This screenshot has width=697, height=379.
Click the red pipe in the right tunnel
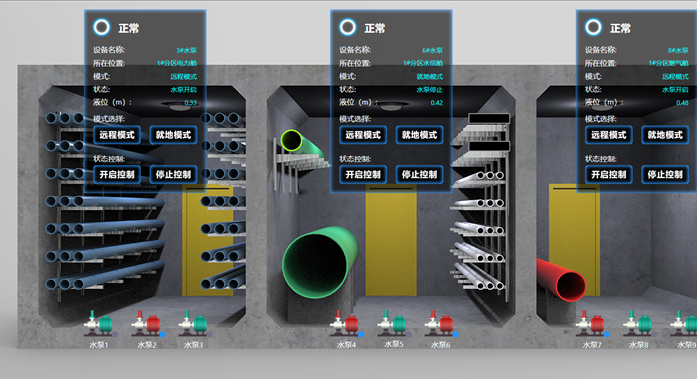(562, 280)
